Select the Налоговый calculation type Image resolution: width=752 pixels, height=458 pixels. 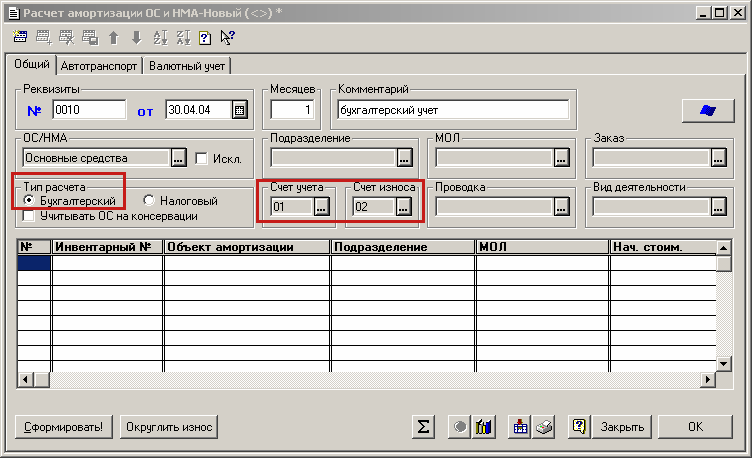(x=149, y=201)
